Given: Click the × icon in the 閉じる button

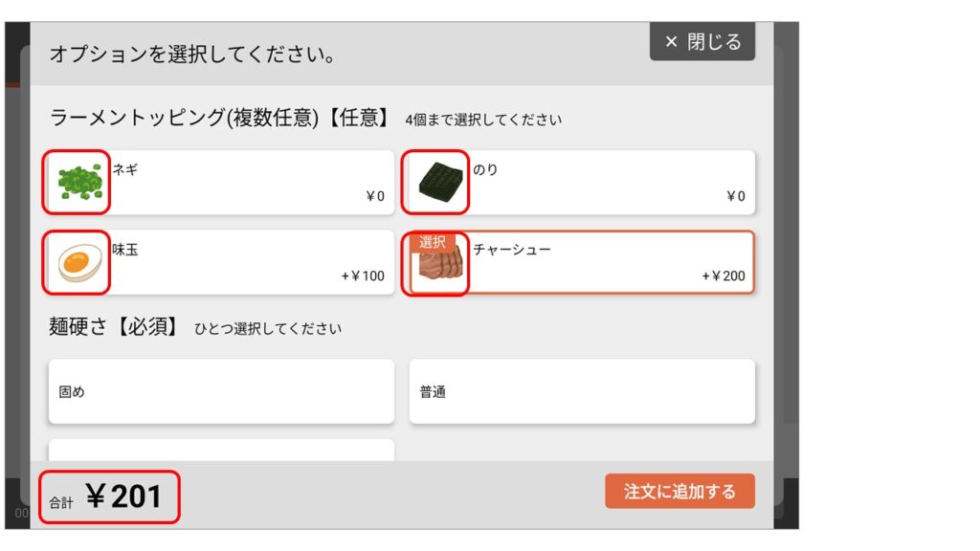Looking at the screenshot, I should 671,42.
